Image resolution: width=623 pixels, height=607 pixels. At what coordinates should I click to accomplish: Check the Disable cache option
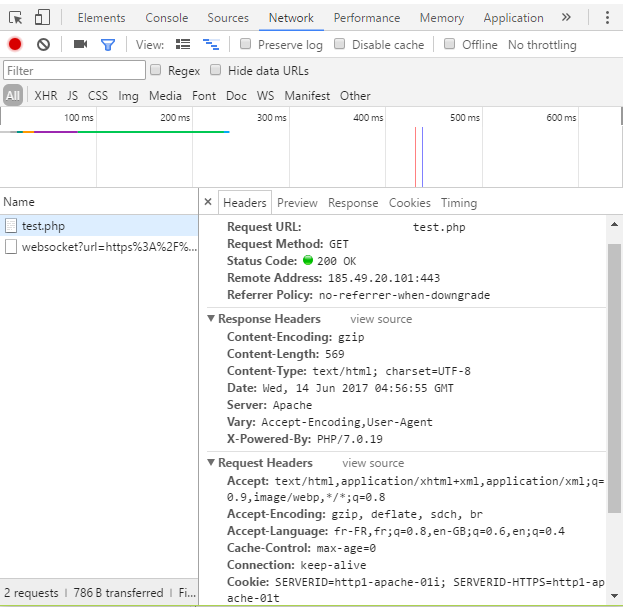tap(339, 44)
